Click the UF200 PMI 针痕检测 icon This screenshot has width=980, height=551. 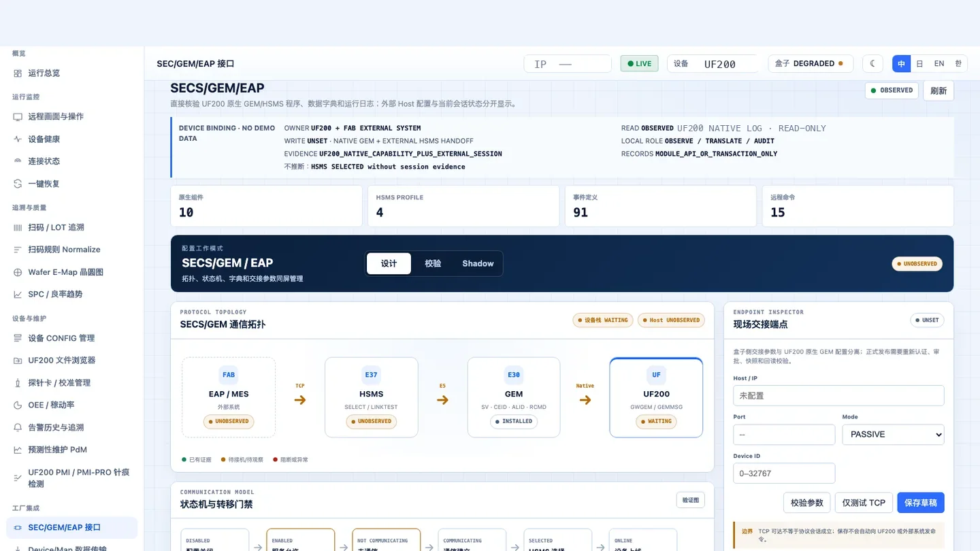point(18,478)
